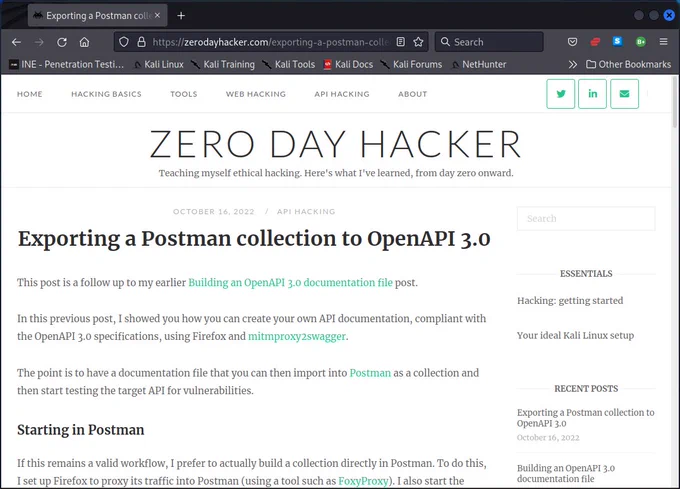Open the API HACKING category link under date

pos(306,212)
